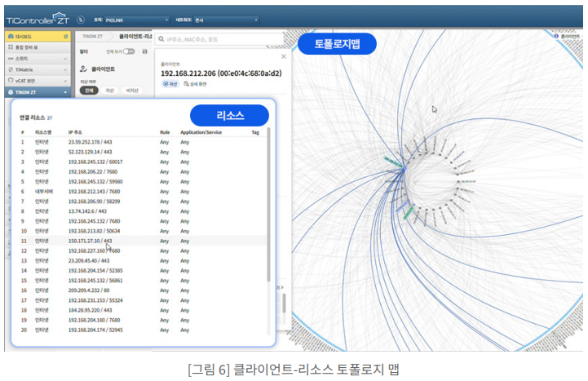Click the client user icon heading
The width and height of the screenshot is (588, 381).
(x=84, y=70)
